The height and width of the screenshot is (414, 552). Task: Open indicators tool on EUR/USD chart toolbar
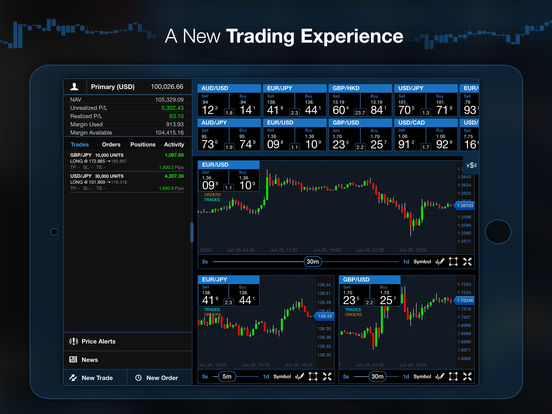tap(440, 262)
